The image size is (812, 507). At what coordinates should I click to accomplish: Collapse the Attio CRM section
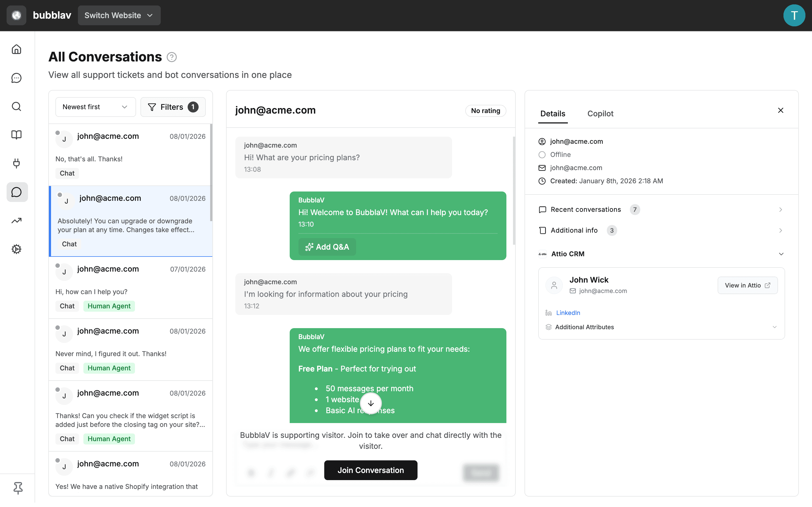(781, 254)
